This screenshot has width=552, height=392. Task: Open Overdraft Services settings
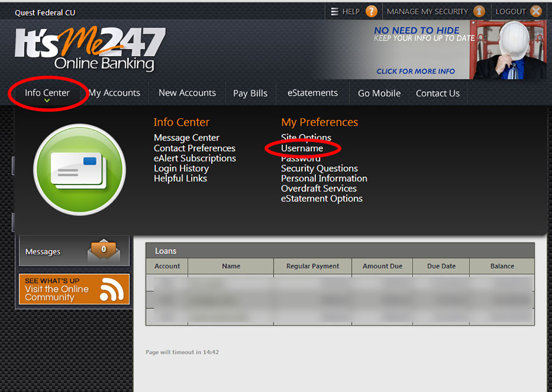pos(319,189)
